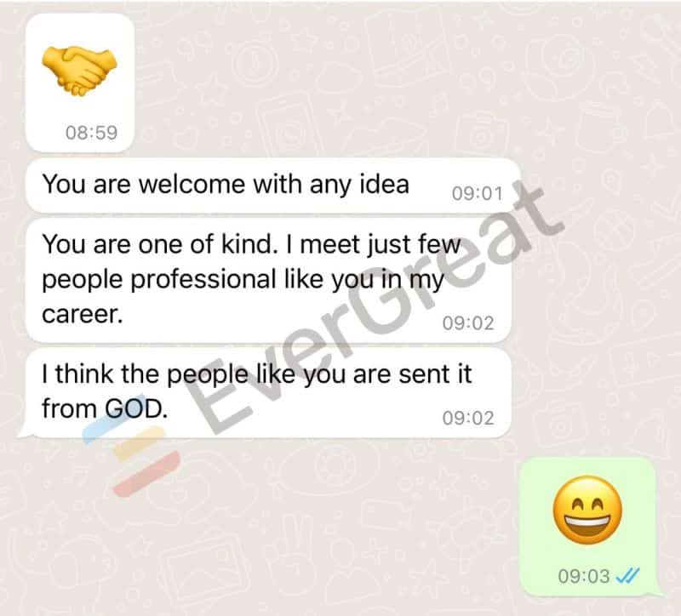Select the "You are one of kind" message bubble

click(268, 280)
